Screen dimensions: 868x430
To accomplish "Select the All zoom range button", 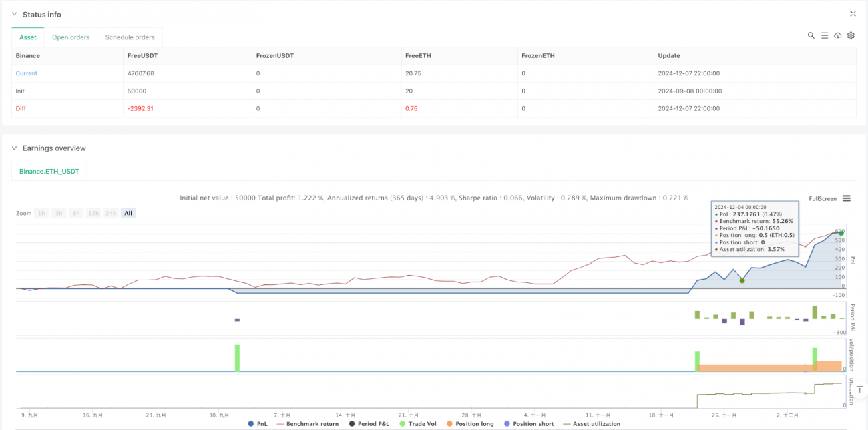I will pos(128,213).
